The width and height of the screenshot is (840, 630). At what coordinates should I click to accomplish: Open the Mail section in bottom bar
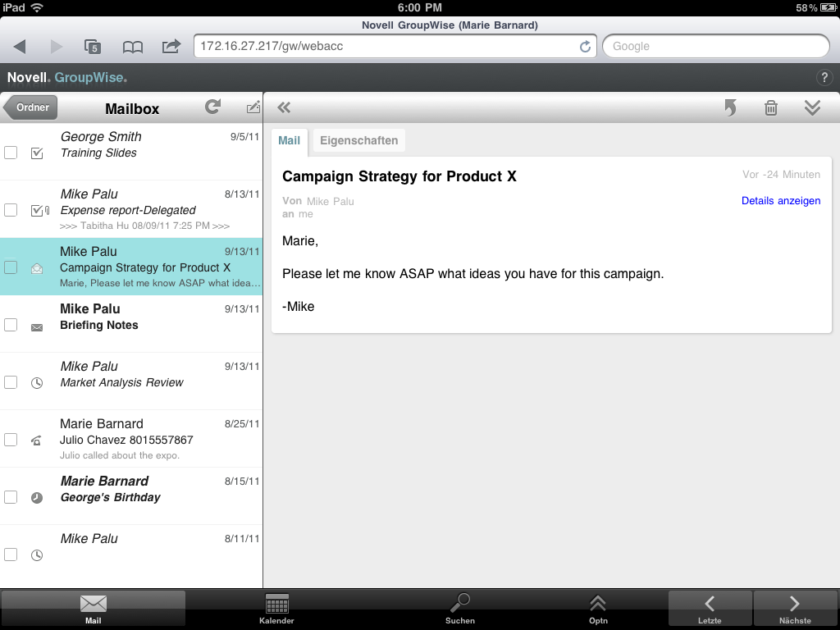pyautogui.click(x=94, y=609)
